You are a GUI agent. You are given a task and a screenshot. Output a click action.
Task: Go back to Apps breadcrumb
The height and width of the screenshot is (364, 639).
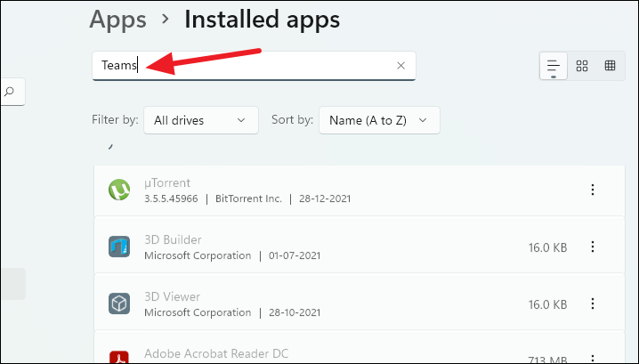(117, 20)
